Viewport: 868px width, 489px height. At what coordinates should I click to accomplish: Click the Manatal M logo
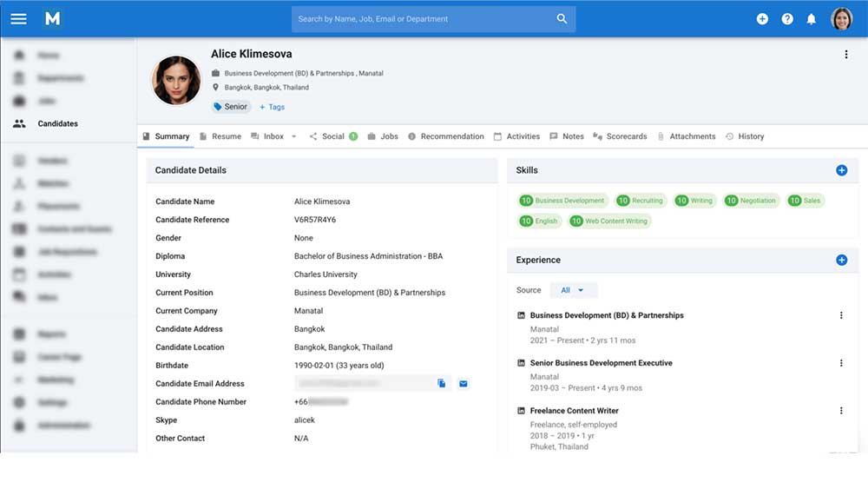point(53,19)
